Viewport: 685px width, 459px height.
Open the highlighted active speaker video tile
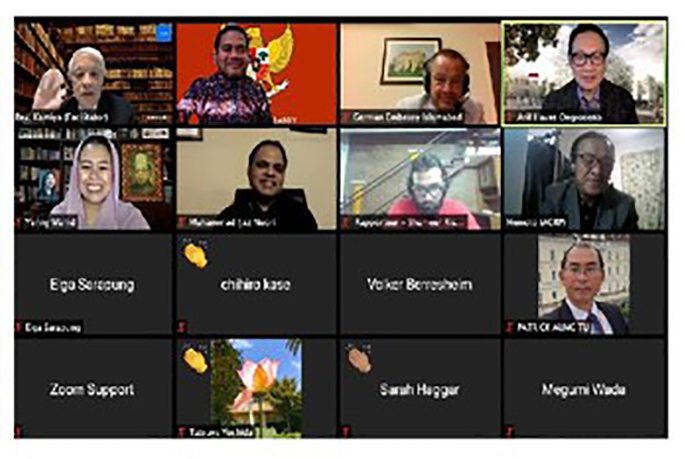click(584, 73)
